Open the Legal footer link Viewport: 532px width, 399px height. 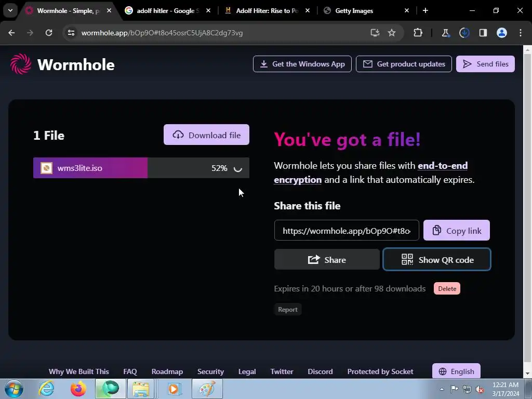[x=247, y=371]
